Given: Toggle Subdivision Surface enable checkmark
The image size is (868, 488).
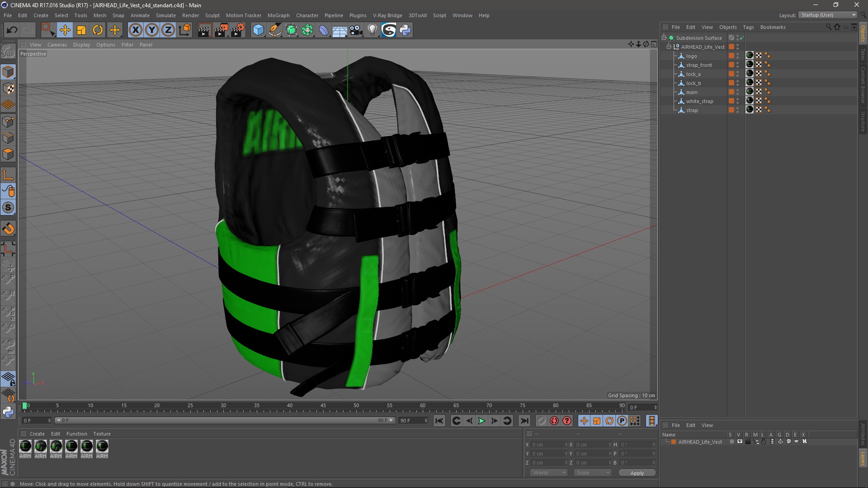Looking at the screenshot, I should 741,38.
